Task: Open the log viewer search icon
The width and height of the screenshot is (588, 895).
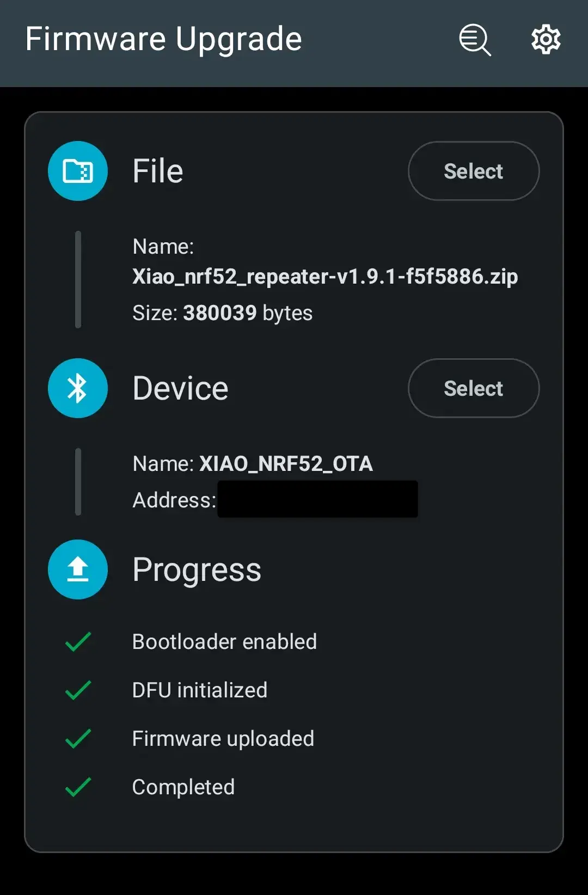Action: [475, 40]
